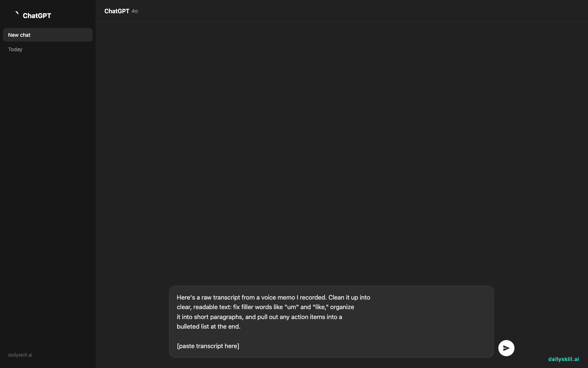Click the "Today" label in the sidebar
The image size is (588, 368).
15,49
